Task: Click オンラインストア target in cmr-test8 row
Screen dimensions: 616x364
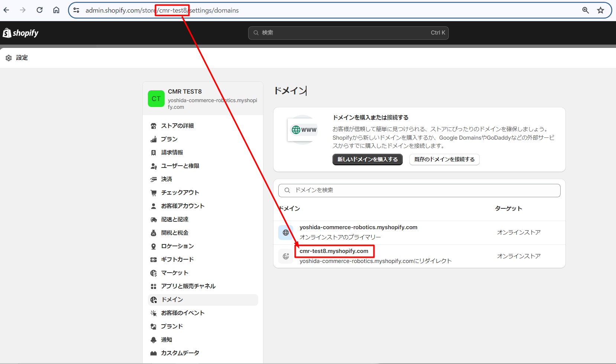Action: click(x=519, y=256)
